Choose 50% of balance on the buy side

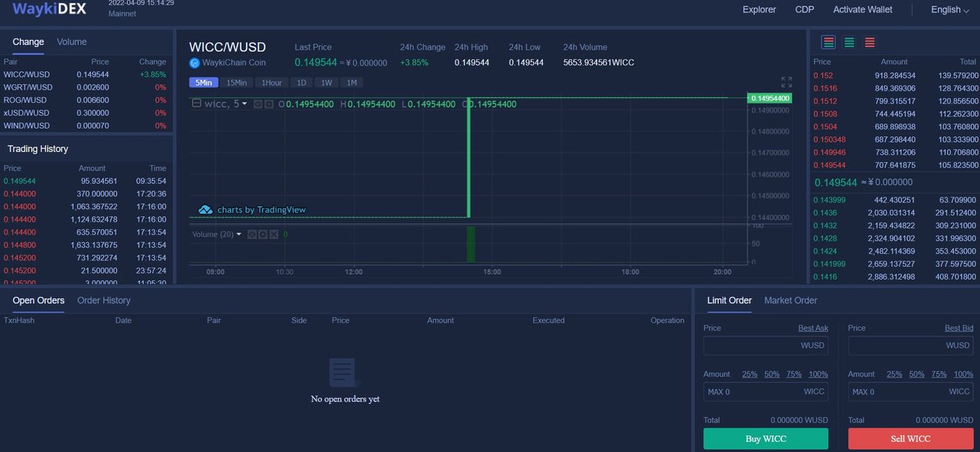click(x=772, y=374)
